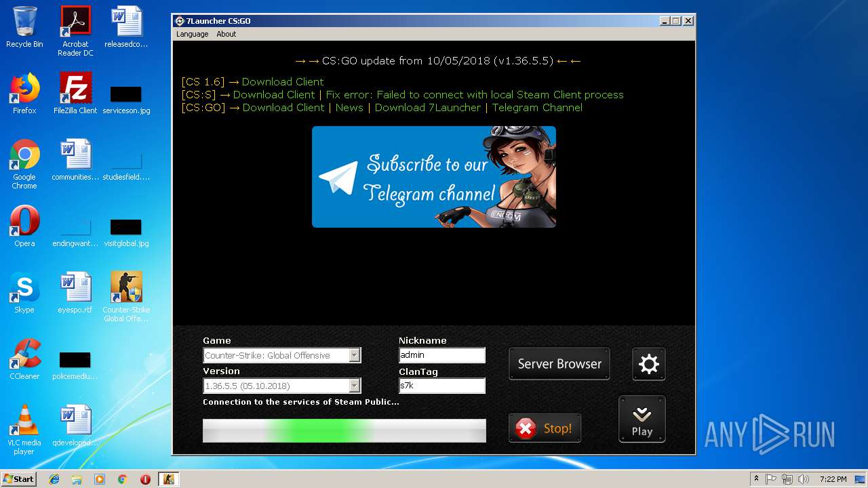Viewport: 868px width, 488px height.
Task: Select the Google Chrome desktop icon
Action: 24,164
